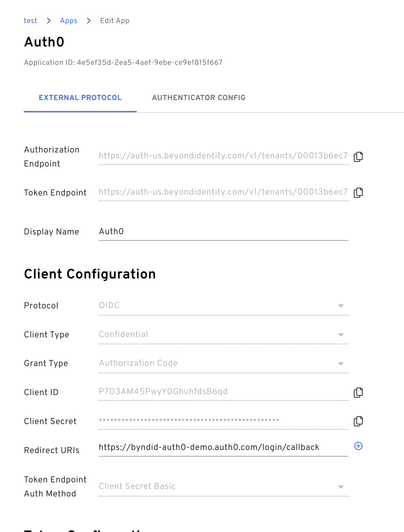Add another Redirect URI with plus icon
The width and height of the screenshot is (404, 532).
point(358,446)
